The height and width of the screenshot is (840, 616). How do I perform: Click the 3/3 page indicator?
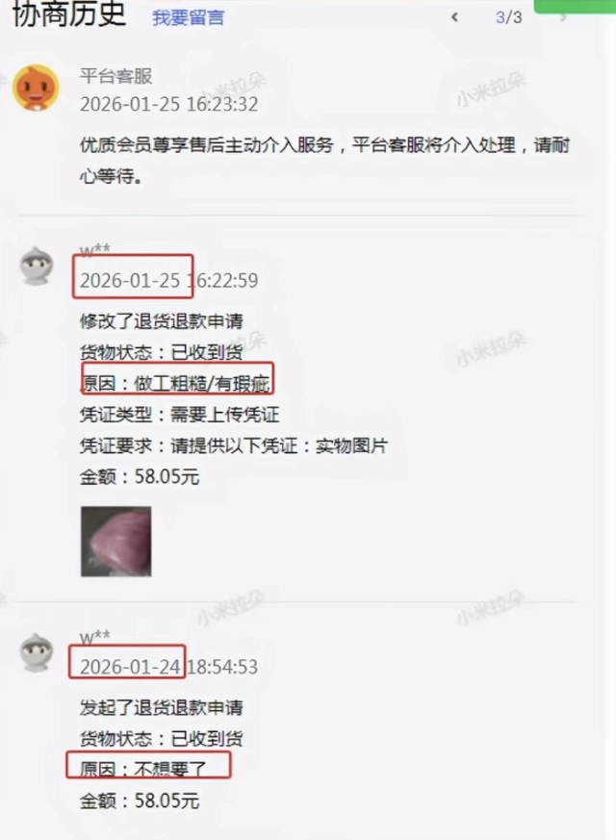508,17
